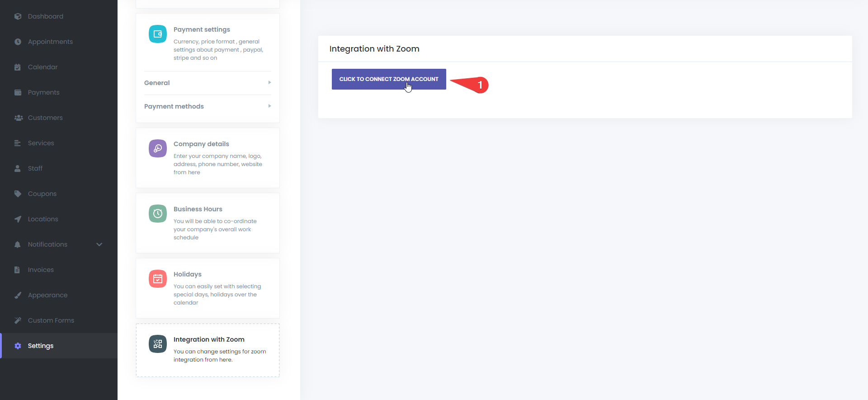The width and height of the screenshot is (868, 400).
Task: Open the Appearance brush icon
Action: pyautogui.click(x=18, y=295)
